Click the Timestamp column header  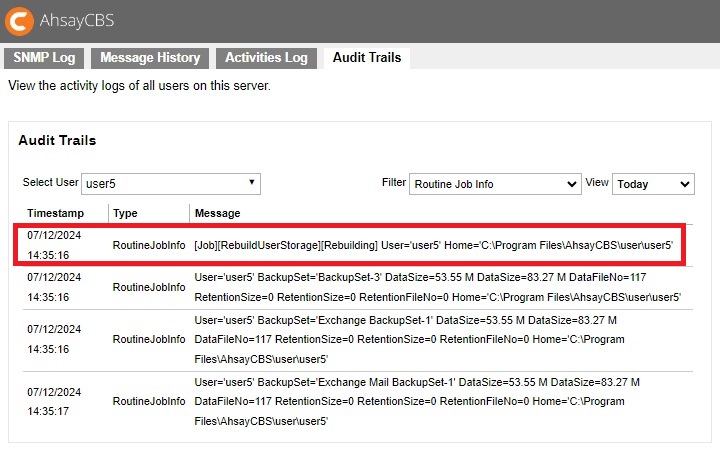[56, 213]
